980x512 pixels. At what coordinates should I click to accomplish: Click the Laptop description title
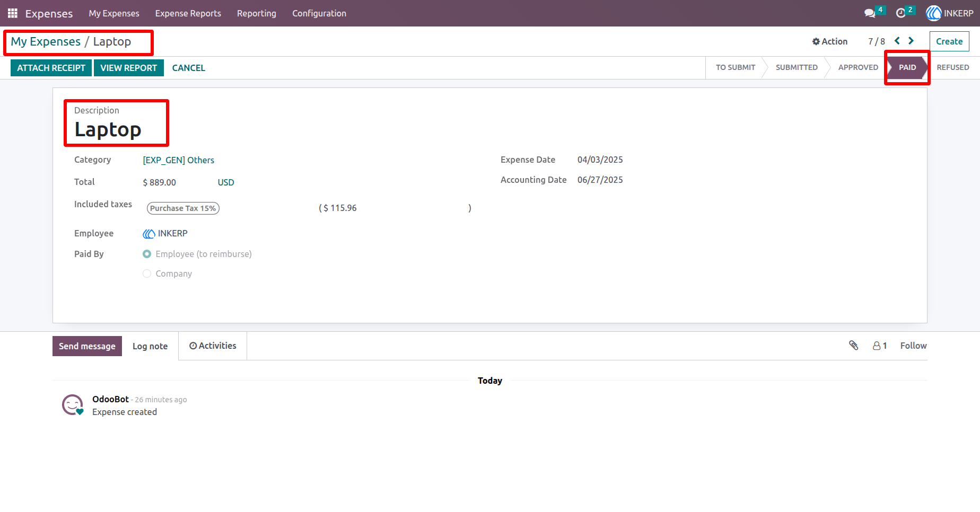[x=108, y=129]
